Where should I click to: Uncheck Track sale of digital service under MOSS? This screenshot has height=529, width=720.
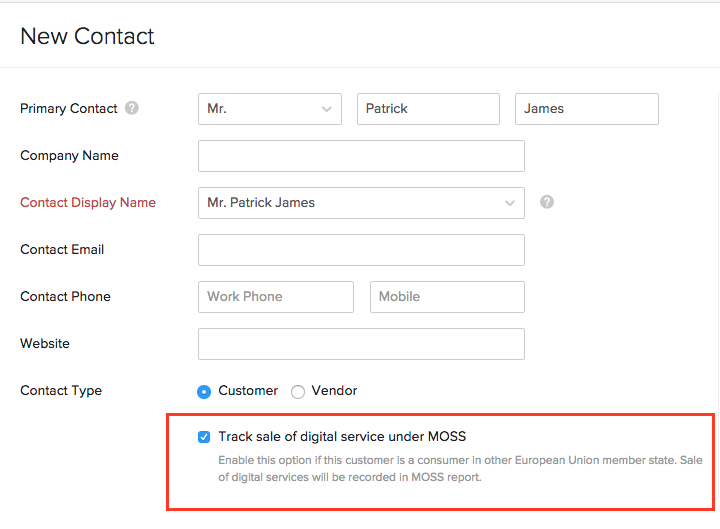point(204,437)
